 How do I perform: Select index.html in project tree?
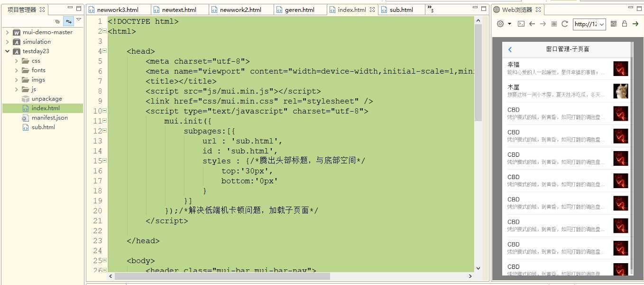(x=43, y=108)
